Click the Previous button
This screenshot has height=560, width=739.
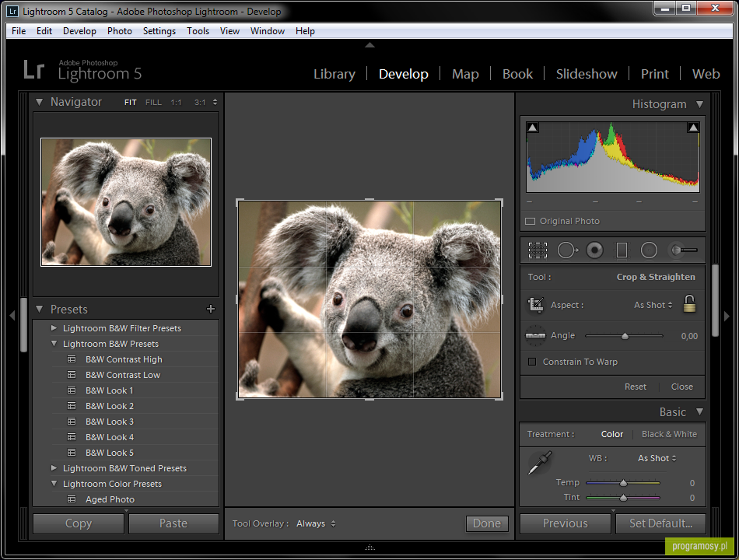565,523
